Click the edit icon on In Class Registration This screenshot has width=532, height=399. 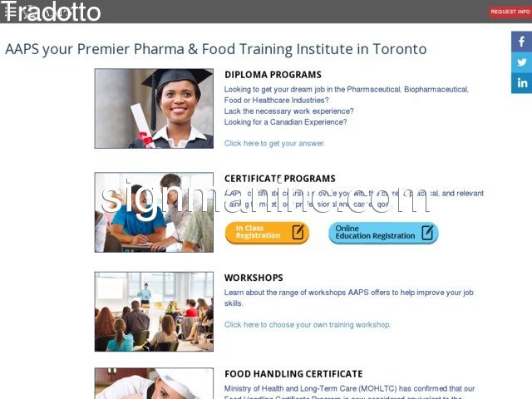[298, 233]
